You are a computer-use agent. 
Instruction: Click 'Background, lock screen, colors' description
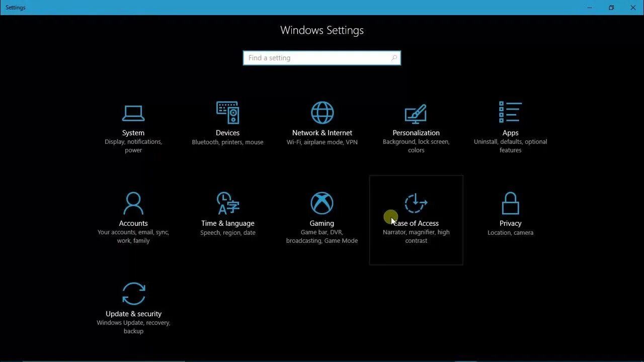pyautogui.click(x=416, y=146)
